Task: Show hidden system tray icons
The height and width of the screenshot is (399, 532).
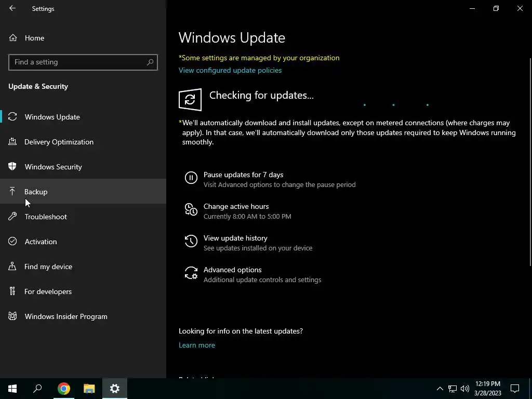Action: coord(440,389)
